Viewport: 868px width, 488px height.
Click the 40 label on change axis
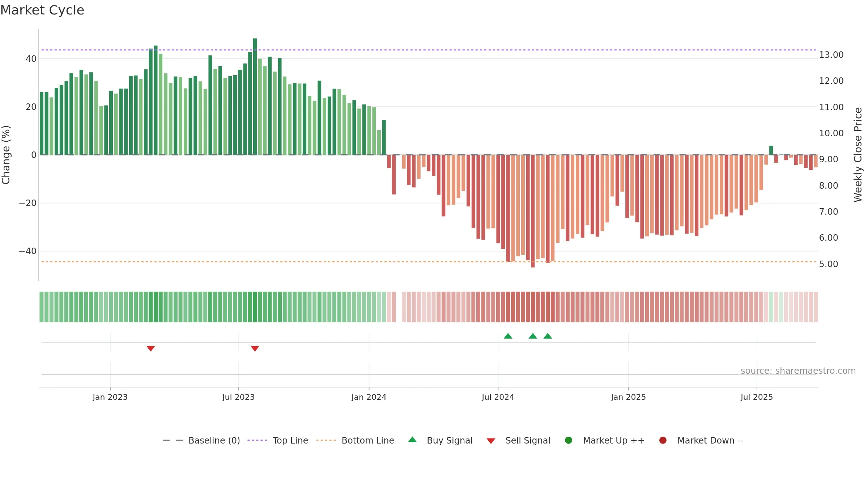31,59
